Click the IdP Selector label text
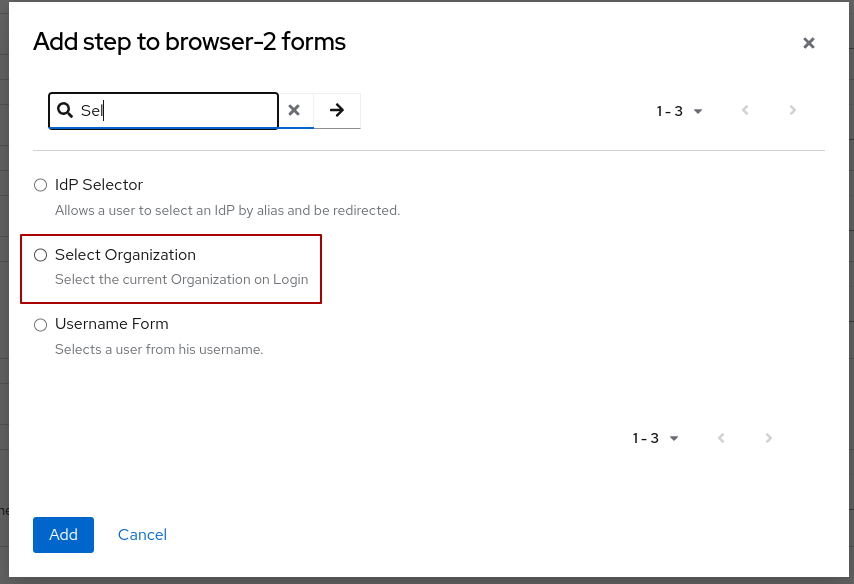This screenshot has height=584, width=854. pyautogui.click(x=100, y=185)
